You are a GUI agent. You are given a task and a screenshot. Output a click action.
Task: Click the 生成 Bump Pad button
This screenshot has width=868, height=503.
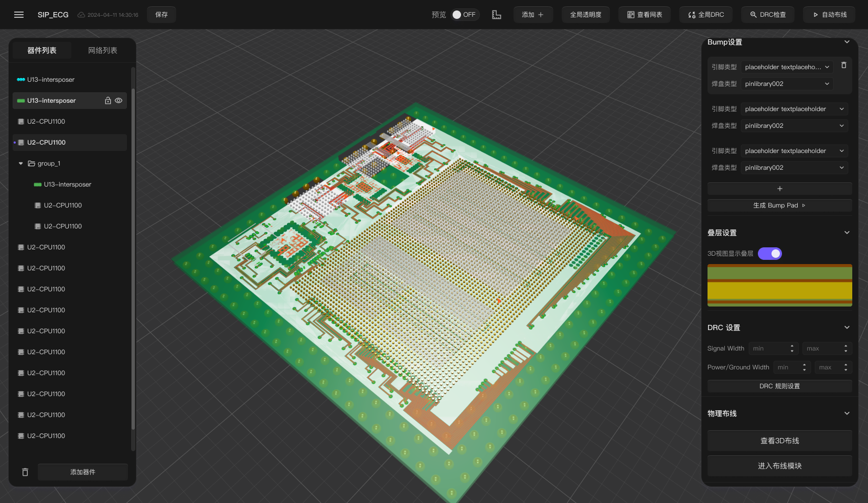click(x=779, y=205)
